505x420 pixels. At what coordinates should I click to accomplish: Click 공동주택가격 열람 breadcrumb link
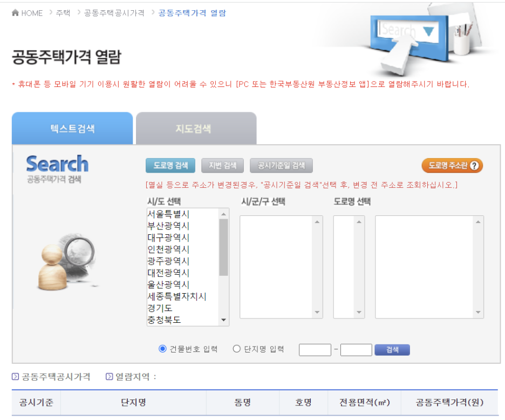click(192, 13)
